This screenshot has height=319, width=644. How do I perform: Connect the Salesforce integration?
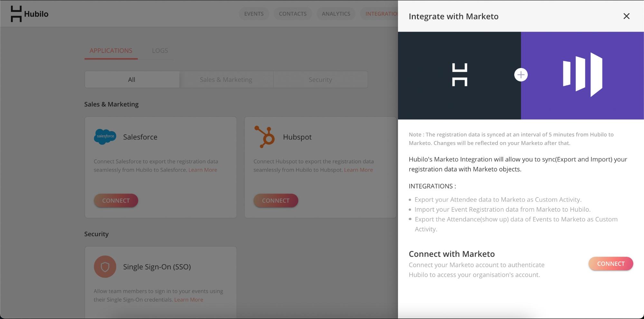tap(116, 200)
